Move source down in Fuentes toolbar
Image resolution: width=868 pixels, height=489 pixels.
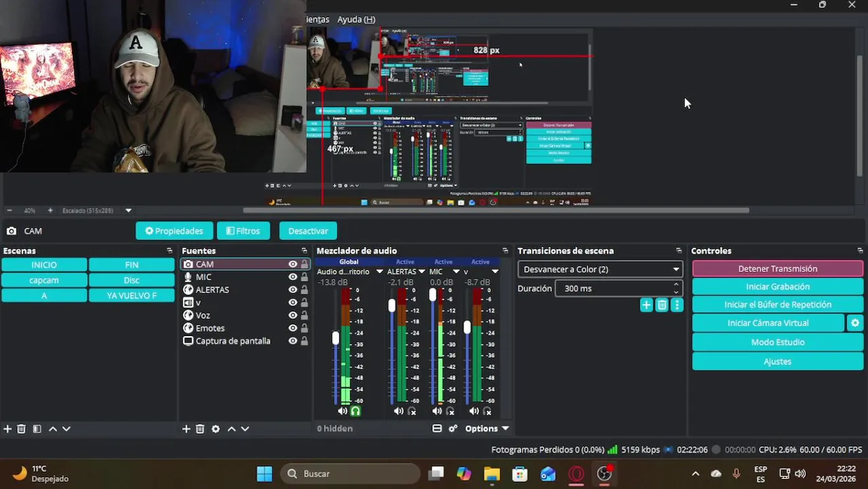click(x=245, y=429)
